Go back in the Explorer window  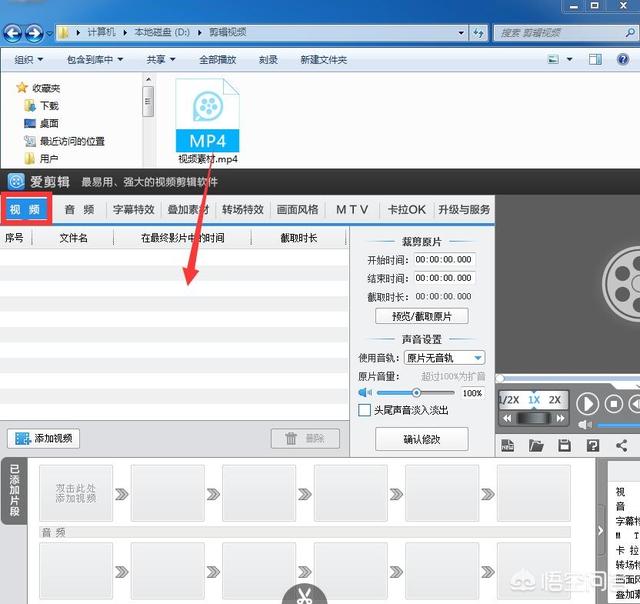[13, 33]
